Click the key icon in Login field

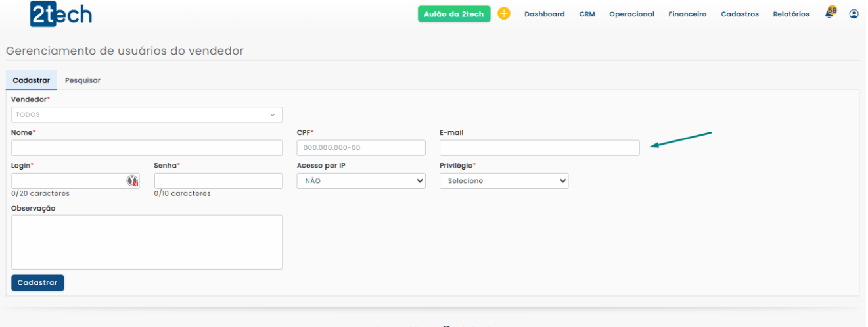[x=132, y=181]
